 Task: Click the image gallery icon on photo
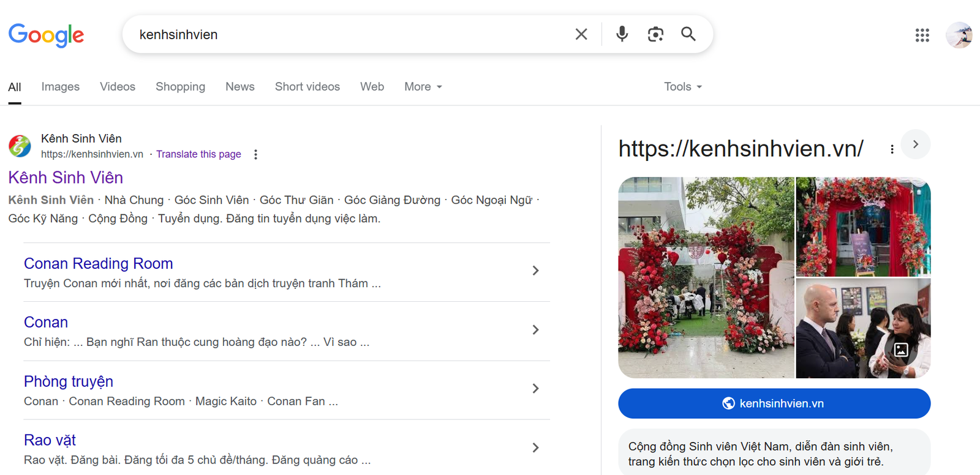tap(901, 350)
